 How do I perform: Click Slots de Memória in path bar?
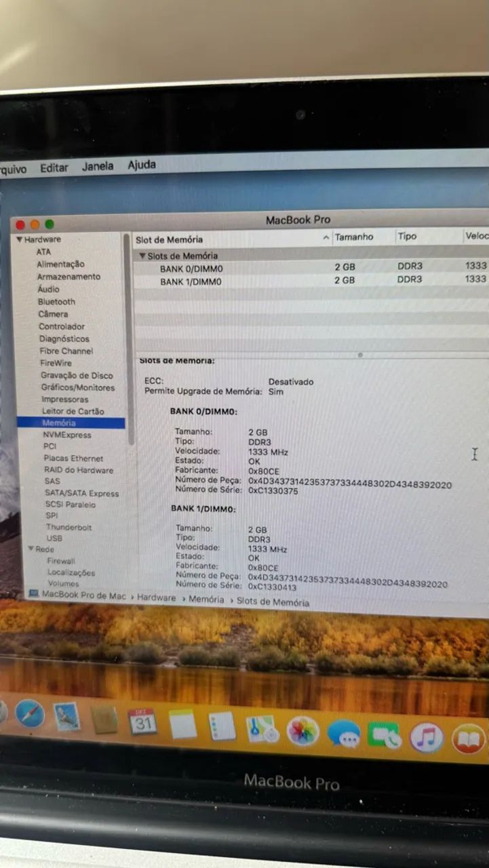pos(273,602)
